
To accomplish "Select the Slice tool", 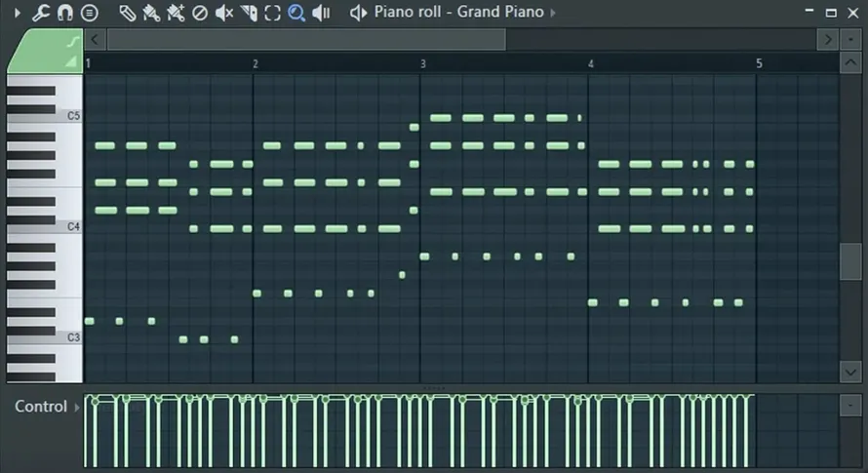I will click(x=249, y=13).
